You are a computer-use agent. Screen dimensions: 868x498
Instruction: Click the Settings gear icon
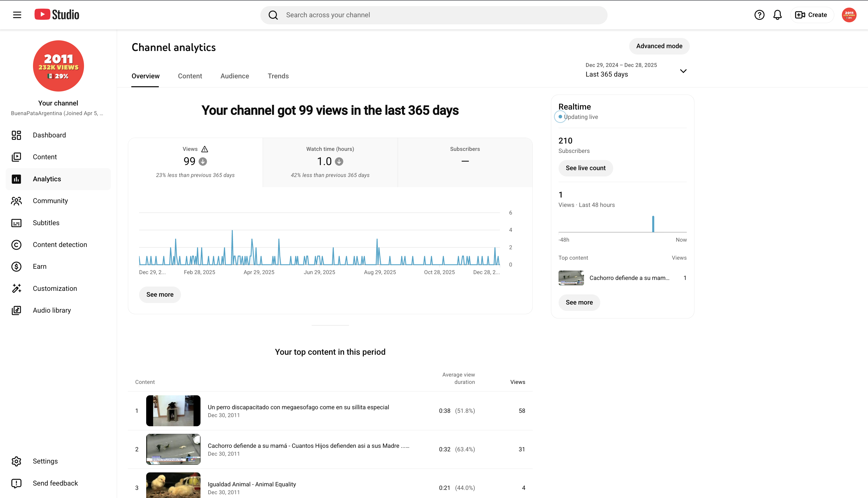16,461
